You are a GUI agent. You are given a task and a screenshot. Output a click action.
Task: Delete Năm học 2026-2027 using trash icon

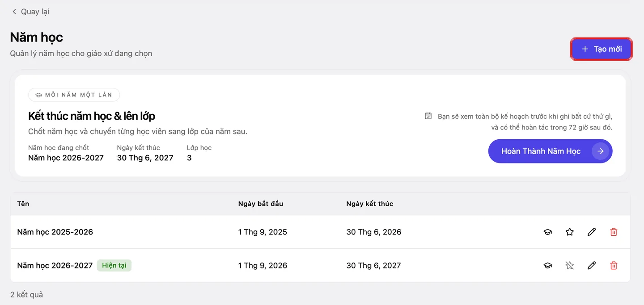point(614,265)
